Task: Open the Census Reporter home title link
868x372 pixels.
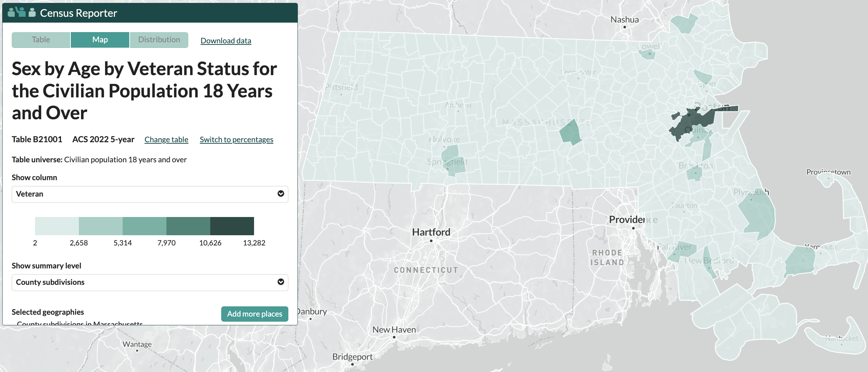Action: point(78,13)
